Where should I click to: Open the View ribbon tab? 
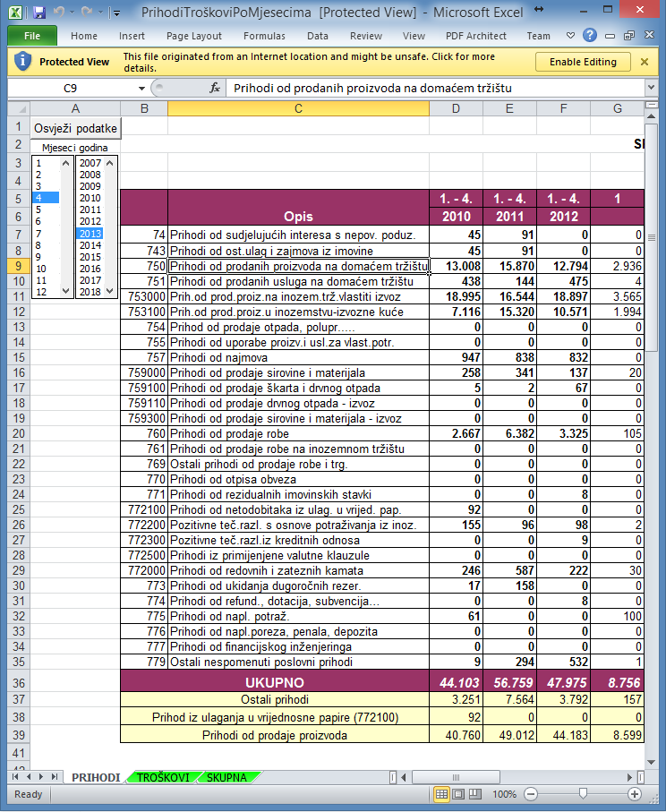point(414,36)
